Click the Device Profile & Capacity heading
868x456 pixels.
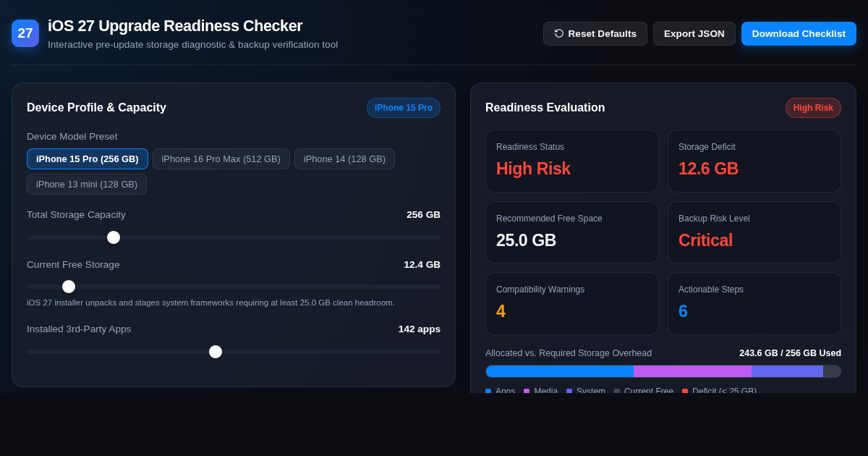pyautogui.click(x=96, y=108)
